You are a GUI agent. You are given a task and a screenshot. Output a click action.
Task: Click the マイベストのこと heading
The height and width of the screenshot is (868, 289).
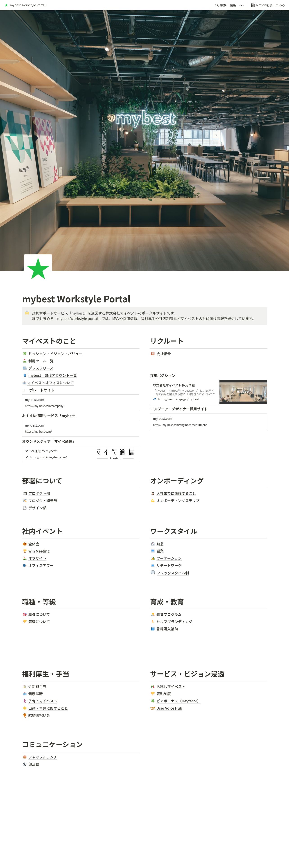click(x=49, y=341)
